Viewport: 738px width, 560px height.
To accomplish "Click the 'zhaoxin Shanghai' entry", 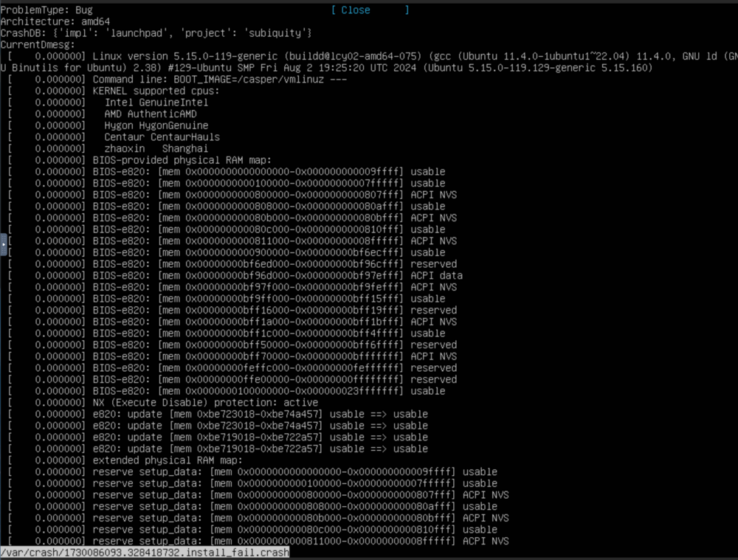I will coord(156,148).
